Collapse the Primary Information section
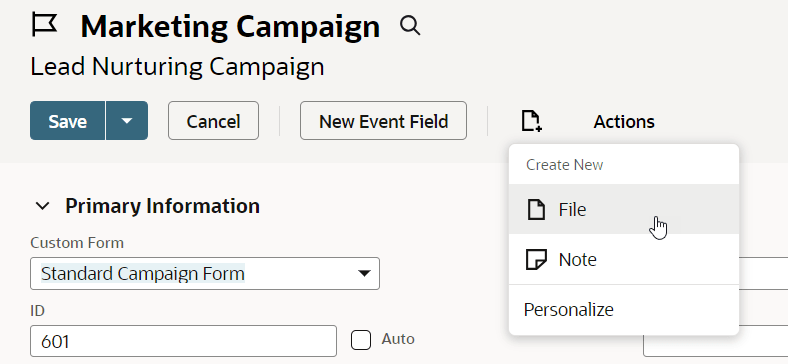 pyautogui.click(x=43, y=206)
